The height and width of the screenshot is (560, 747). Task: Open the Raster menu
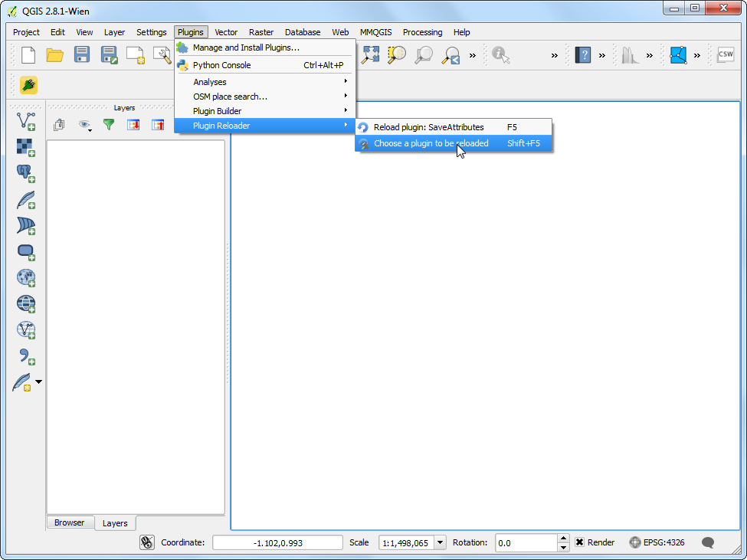[261, 32]
